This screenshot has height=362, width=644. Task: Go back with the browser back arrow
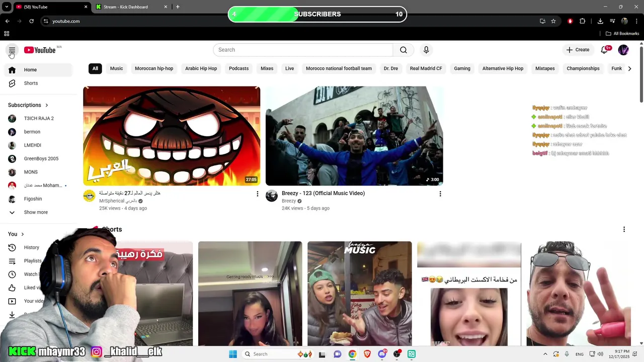pyautogui.click(x=7, y=21)
